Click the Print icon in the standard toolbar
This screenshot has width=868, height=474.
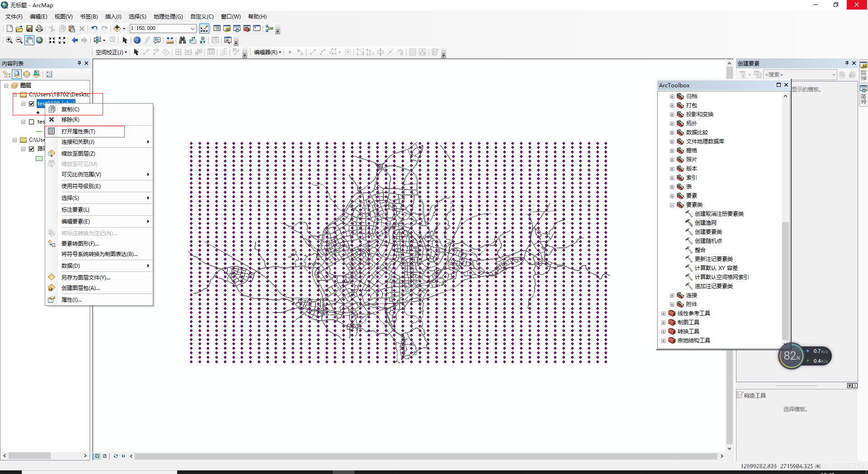pos(39,28)
